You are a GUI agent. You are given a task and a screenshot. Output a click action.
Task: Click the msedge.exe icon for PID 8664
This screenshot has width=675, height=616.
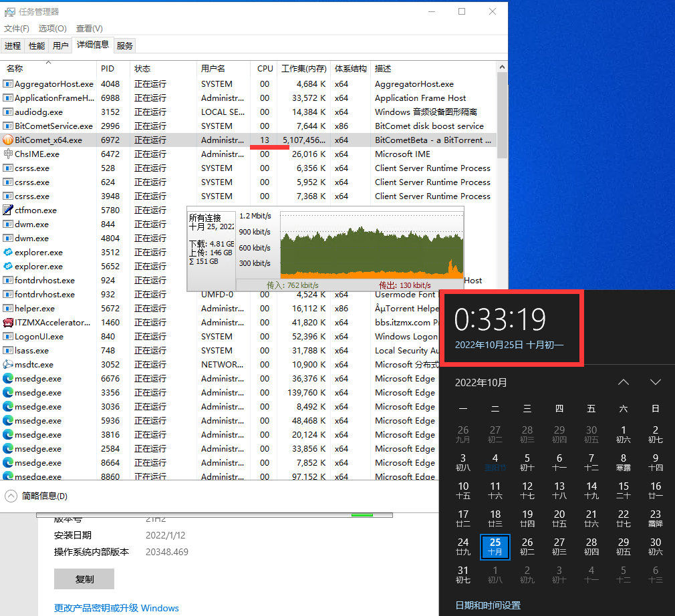point(8,463)
